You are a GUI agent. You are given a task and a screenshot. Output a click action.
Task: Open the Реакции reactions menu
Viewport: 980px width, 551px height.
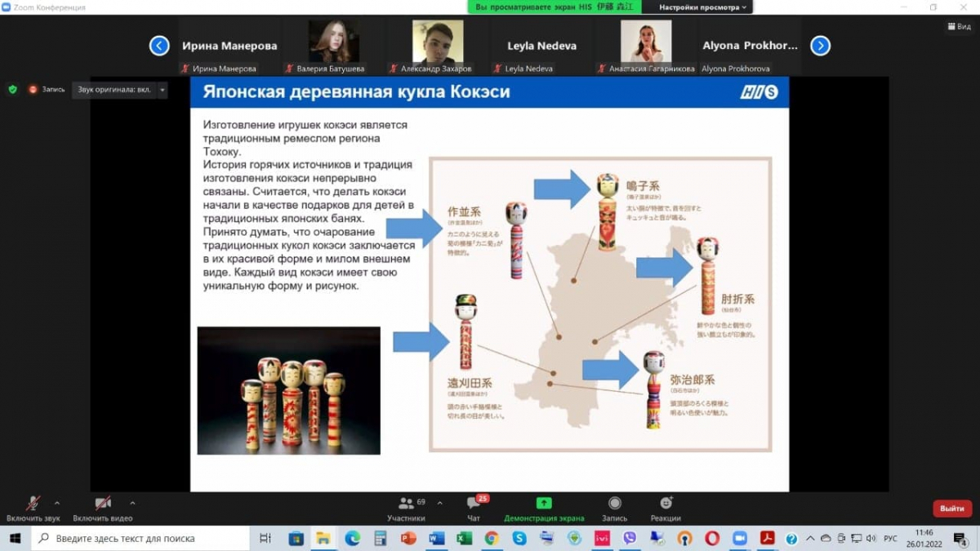(666, 509)
